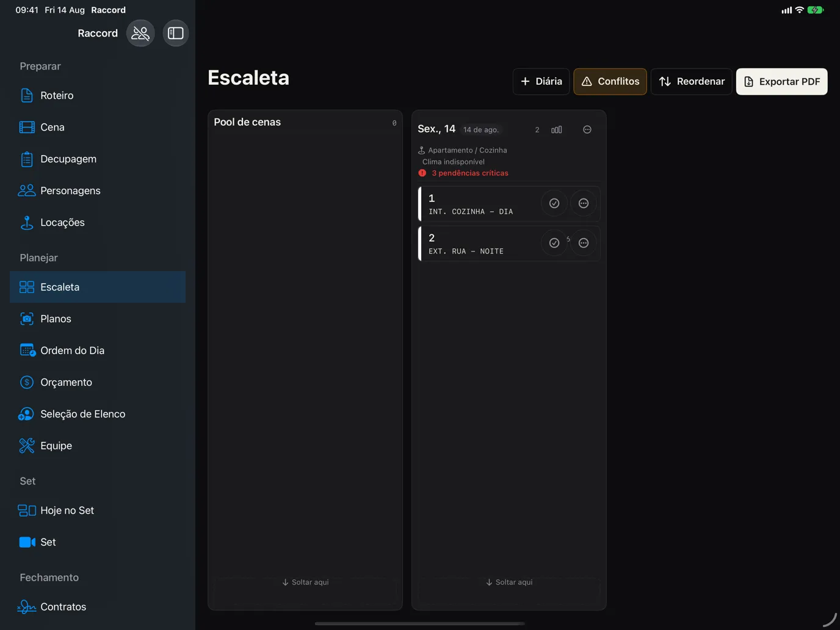Click the battery indicator in status bar
This screenshot has width=840, height=630.
point(816,10)
